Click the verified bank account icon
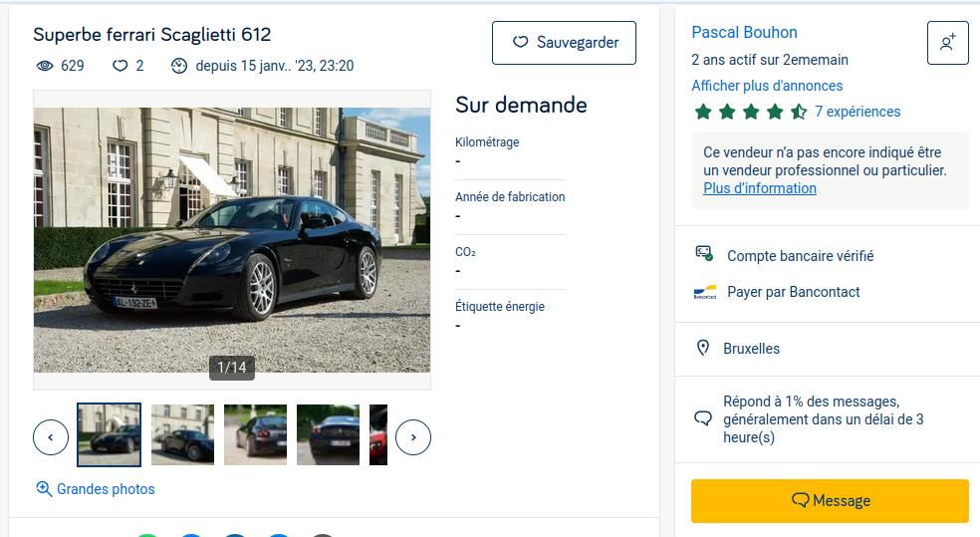Screen dimensions: 980x537 [x=704, y=255]
